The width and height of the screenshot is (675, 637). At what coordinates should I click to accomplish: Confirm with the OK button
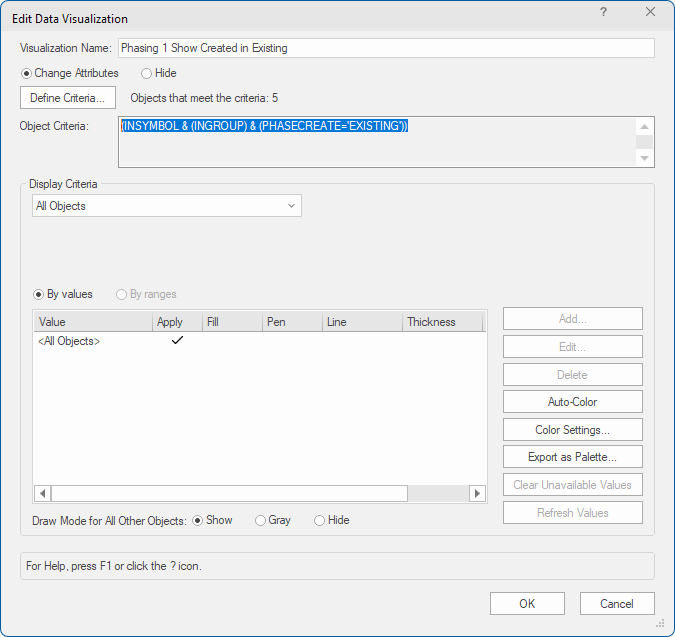(x=527, y=603)
